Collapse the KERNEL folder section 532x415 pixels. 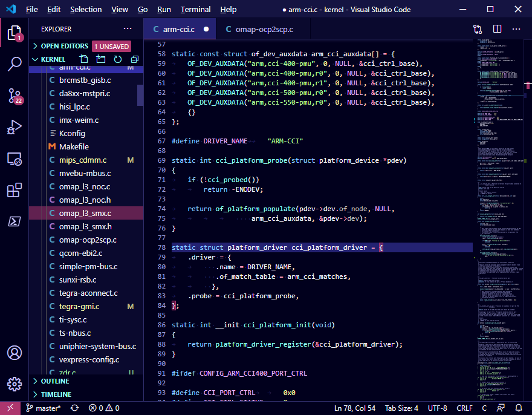(53, 59)
